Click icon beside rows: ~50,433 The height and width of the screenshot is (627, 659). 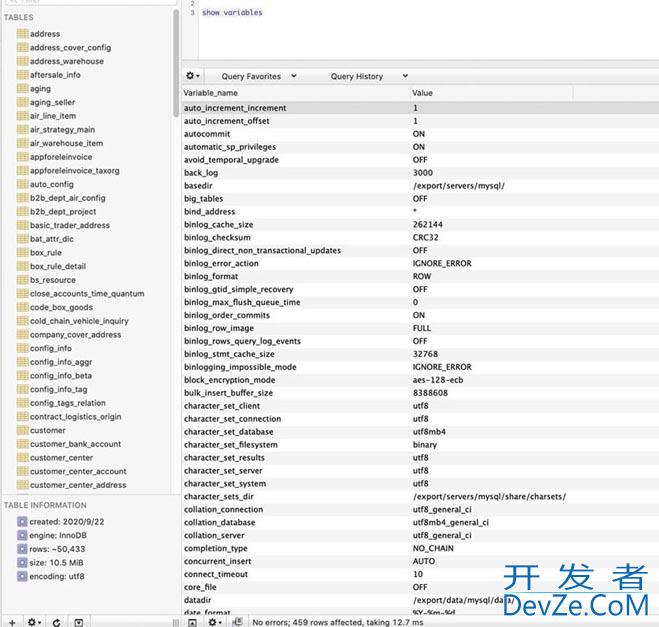point(22,549)
